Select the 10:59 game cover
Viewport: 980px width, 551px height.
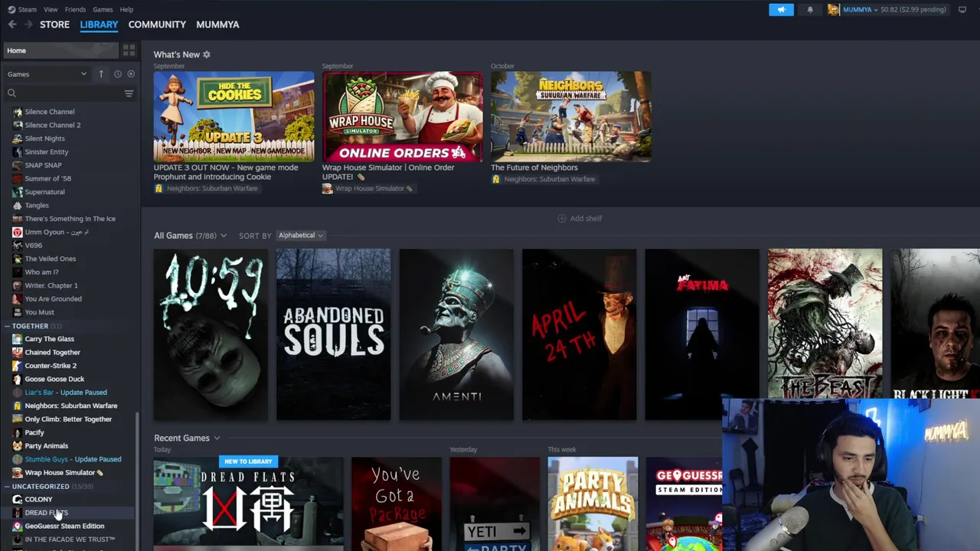point(211,334)
